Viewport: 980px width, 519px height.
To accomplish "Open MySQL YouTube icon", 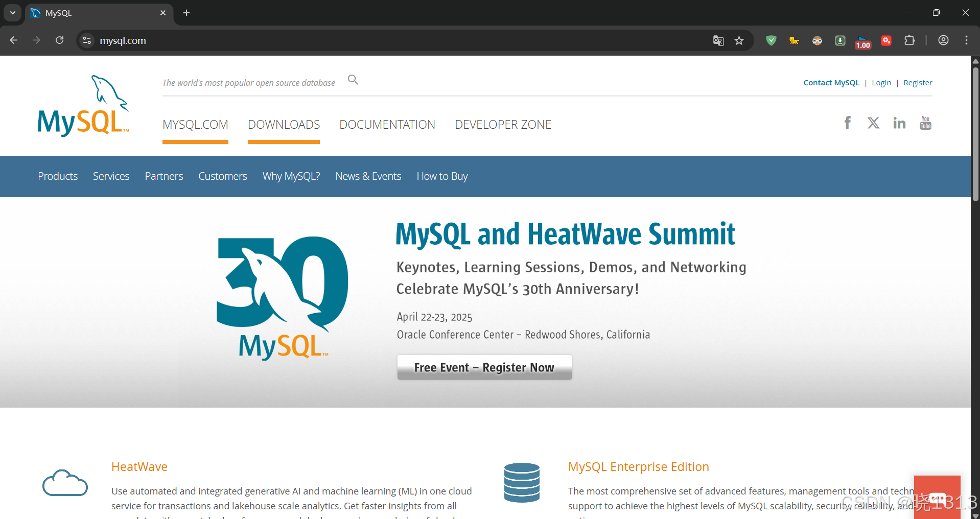I will click(x=925, y=123).
